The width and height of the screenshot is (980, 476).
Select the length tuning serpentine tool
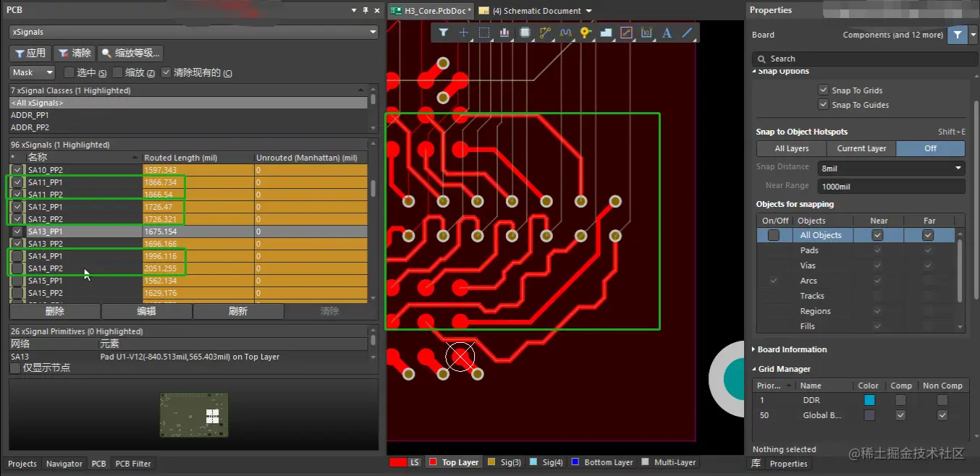click(x=565, y=33)
